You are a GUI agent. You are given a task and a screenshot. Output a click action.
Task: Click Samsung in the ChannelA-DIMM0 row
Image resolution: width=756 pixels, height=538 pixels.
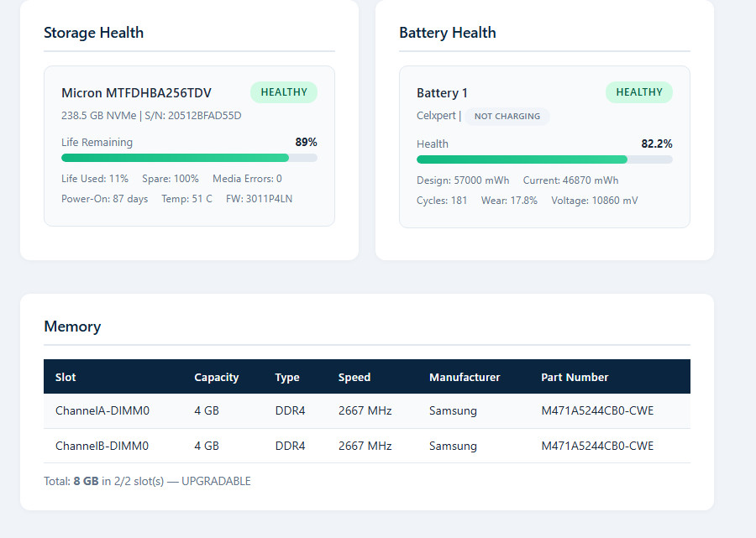tap(453, 411)
